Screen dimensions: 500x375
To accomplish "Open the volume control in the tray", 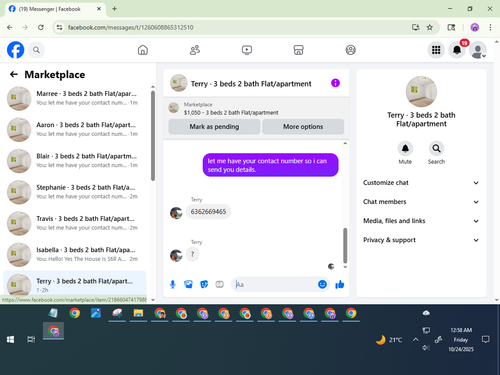I will click(x=426, y=348).
